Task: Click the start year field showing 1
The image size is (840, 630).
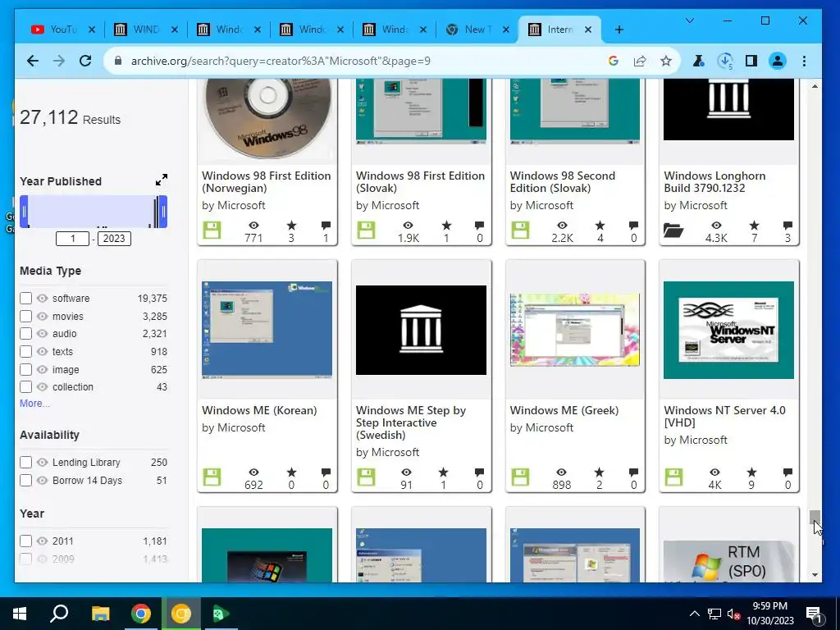Action: click(72, 239)
